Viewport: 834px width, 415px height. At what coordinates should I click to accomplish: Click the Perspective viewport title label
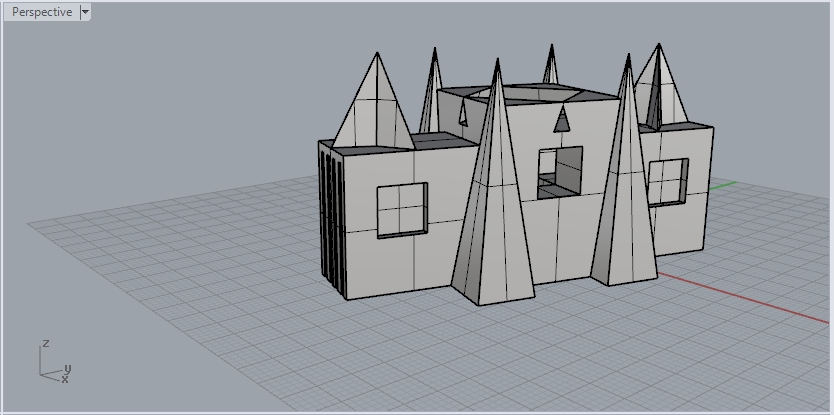point(42,12)
